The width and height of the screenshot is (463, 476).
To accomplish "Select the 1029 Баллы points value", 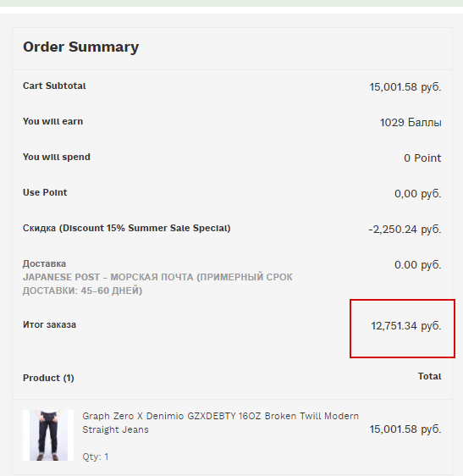I will click(411, 123).
